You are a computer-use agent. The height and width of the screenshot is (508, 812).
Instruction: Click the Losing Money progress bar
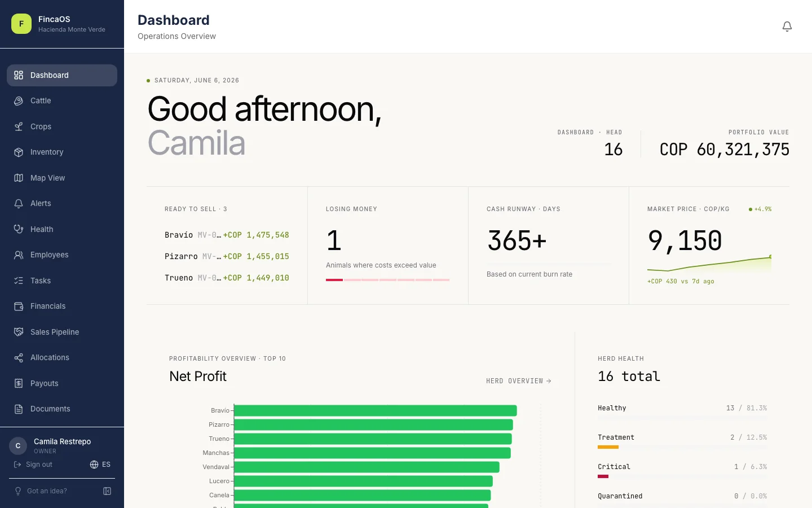pos(387,280)
